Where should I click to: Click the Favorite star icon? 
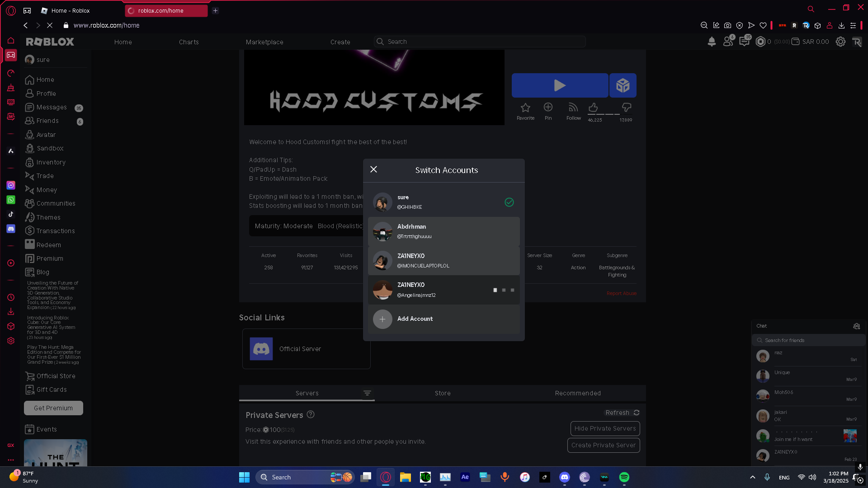coord(525,108)
